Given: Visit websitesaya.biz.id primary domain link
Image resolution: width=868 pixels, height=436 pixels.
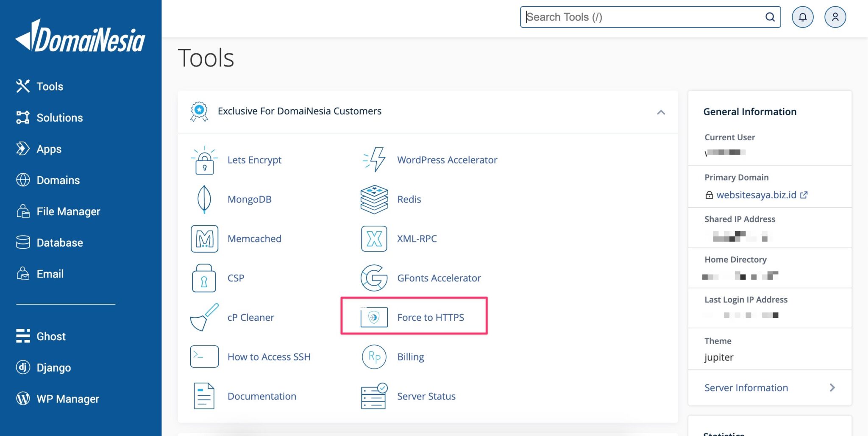Looking at the screenshot, I should 756,195.
